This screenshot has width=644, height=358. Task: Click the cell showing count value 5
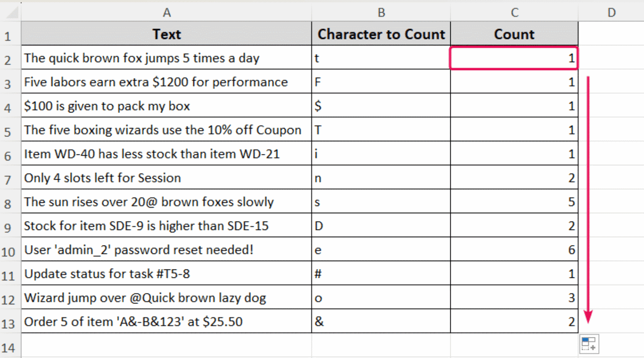(x=514, y=202)
